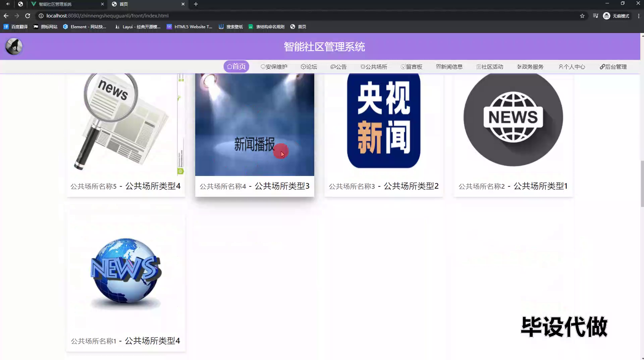Close the 智能社区管理系统 browser tab
The image size is (644, 360).
[102, 4]
